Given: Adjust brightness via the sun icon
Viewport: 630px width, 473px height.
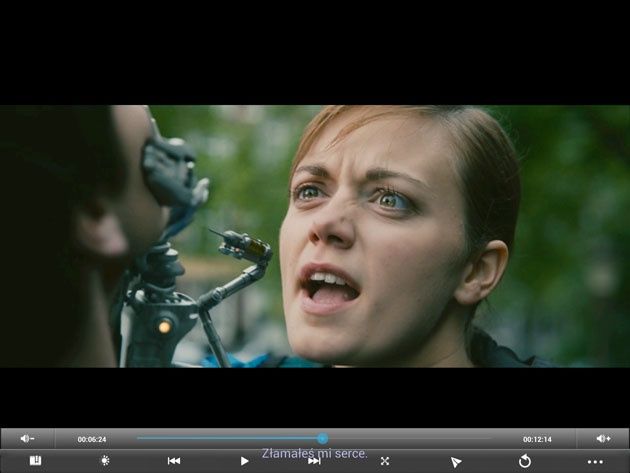Looking at the screenshot, I should 105,461.
